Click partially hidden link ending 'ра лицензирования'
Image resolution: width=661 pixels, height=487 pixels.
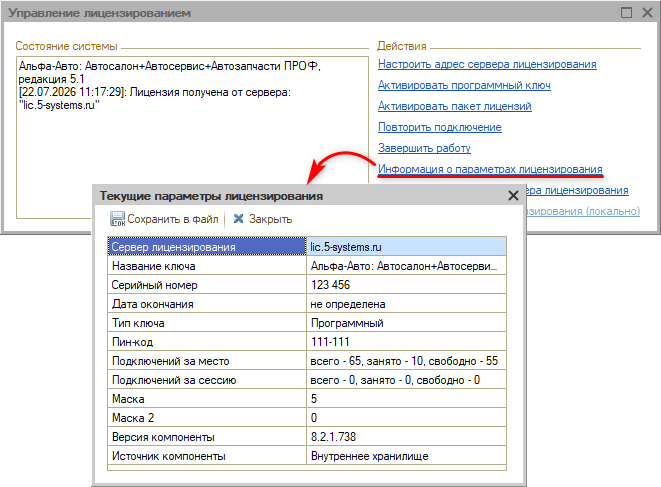pyautogui.click(x=577, y=190)
